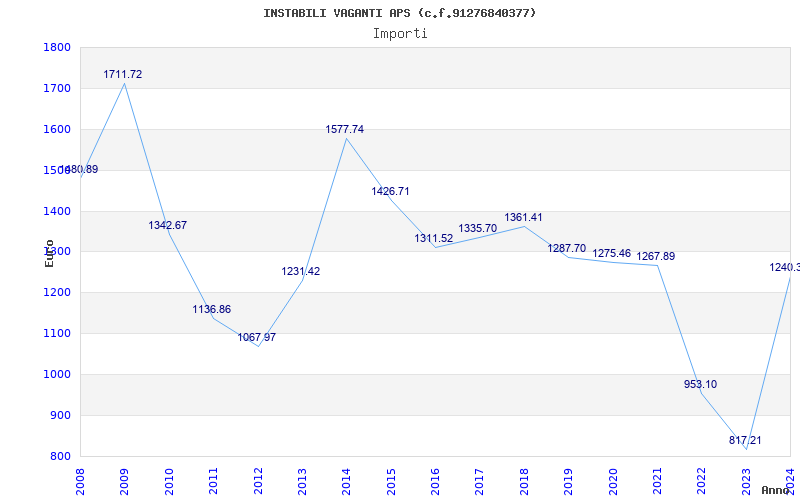Click the 1287.70 data label
Image resolution: width=800 pixels, height=500 pixels.
[x=567, y=248]
